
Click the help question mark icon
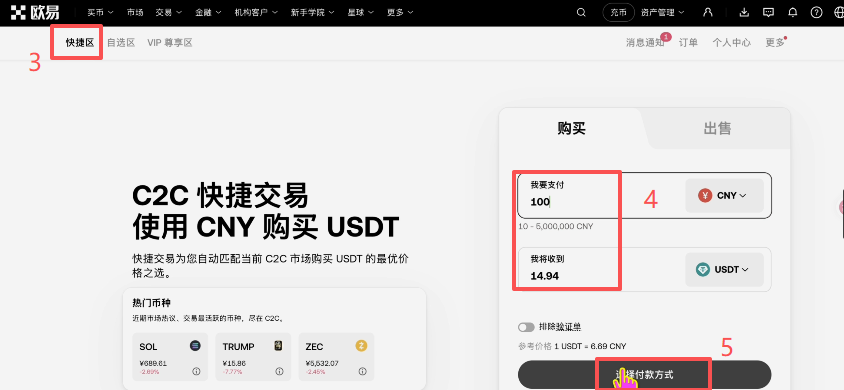(x=817, y=12)
